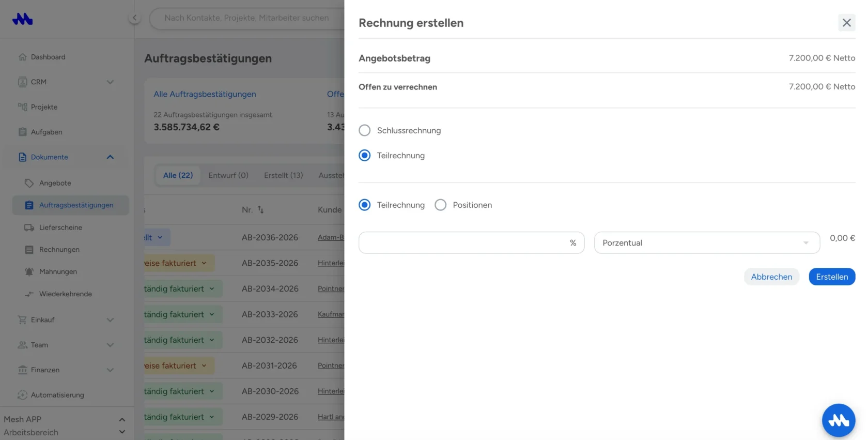Screen dimensions: 868x440
Task: Collapse the sidebar with the arrow button
Action: click(x=134, y=18)
